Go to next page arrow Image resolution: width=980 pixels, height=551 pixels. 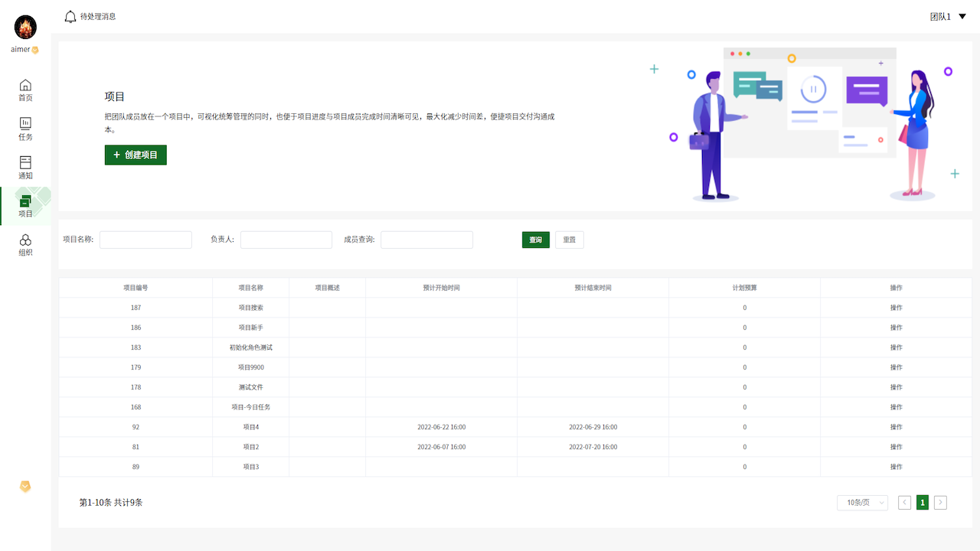coord(941,503)
